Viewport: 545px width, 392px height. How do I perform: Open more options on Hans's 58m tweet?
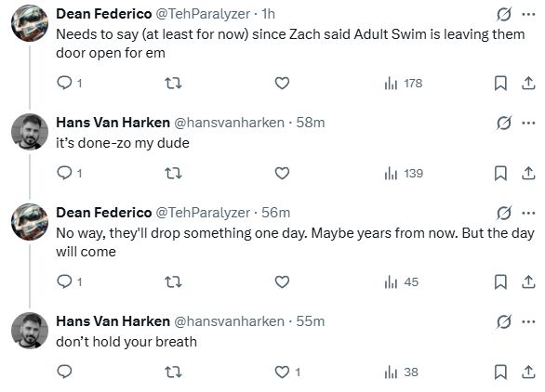tap(528, 123)
